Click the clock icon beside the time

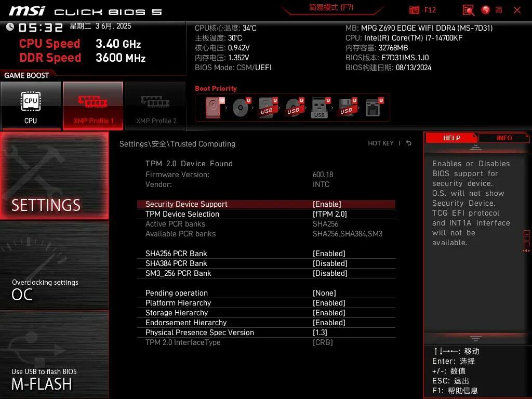point(10,27)
